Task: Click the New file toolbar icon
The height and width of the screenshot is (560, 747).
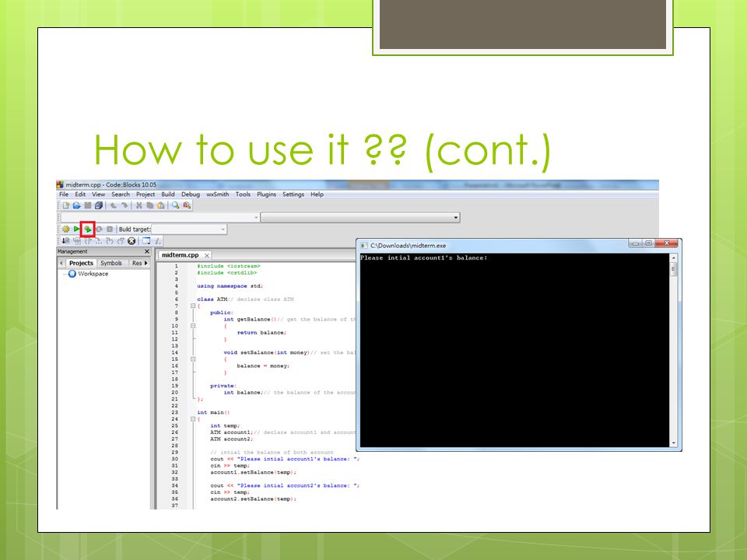Action: coord(66,205)
